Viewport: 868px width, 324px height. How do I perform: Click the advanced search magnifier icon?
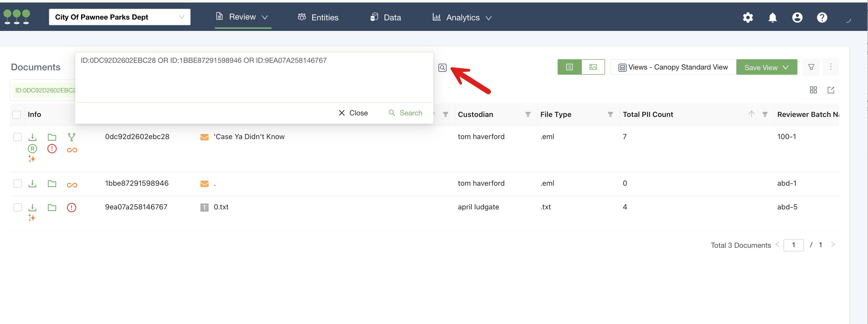(442, 68)
